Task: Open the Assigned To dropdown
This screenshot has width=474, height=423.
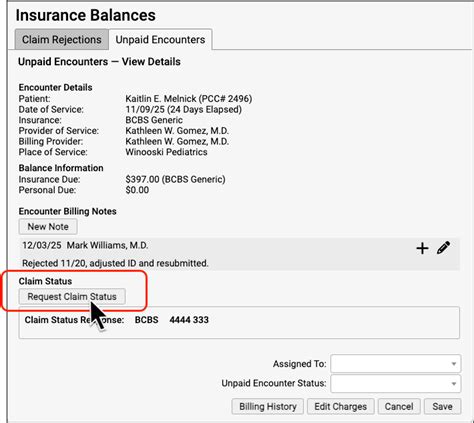Action: (396, 364)
